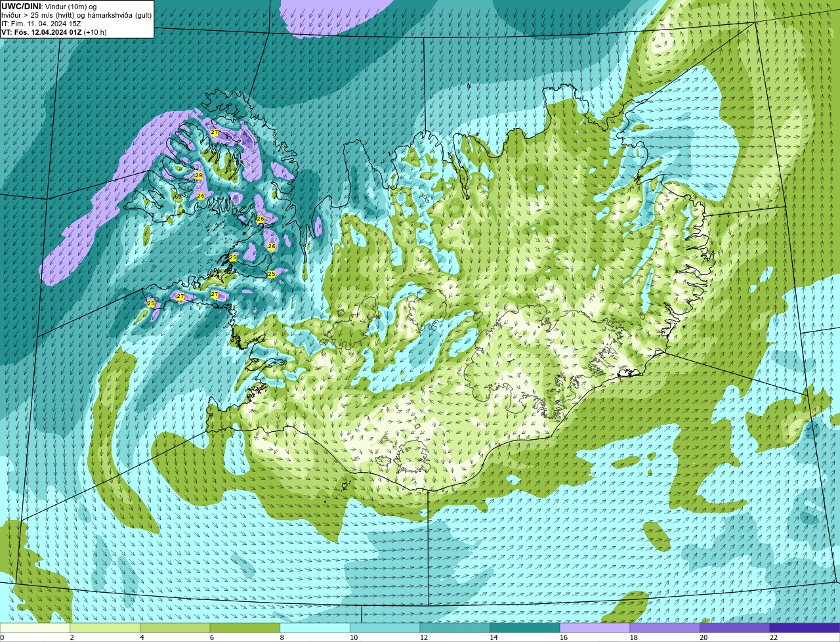Click the legend scale label "16"
The width and height of the screenshot is (840, 642).
pyautogui.click(x=564, y=637)
